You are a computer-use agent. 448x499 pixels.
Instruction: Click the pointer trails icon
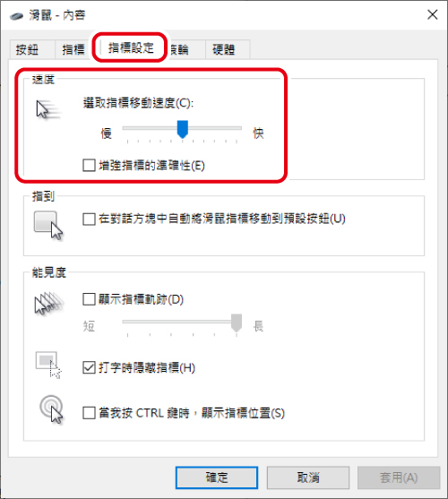click(x=49, y=304)
